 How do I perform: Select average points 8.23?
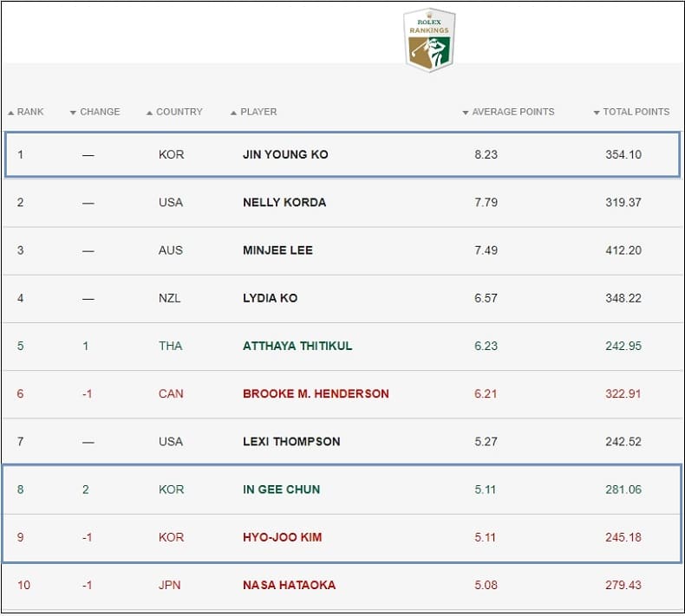pos(486,154)
